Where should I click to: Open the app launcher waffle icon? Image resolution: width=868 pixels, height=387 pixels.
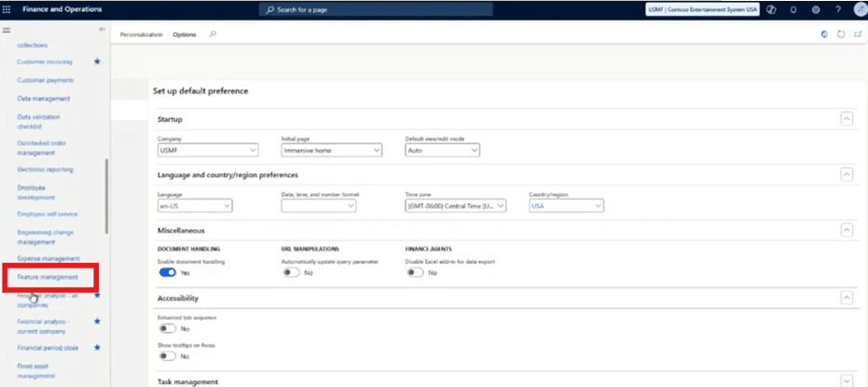(x=8, y=9)
